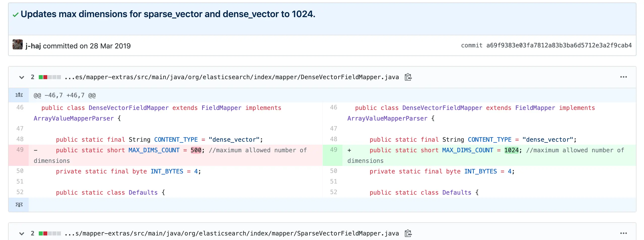Screen dimensions: 644x240
Task: Select the hunk header @@ -46,7 +46,7 @@
Action: click(65, 95)
